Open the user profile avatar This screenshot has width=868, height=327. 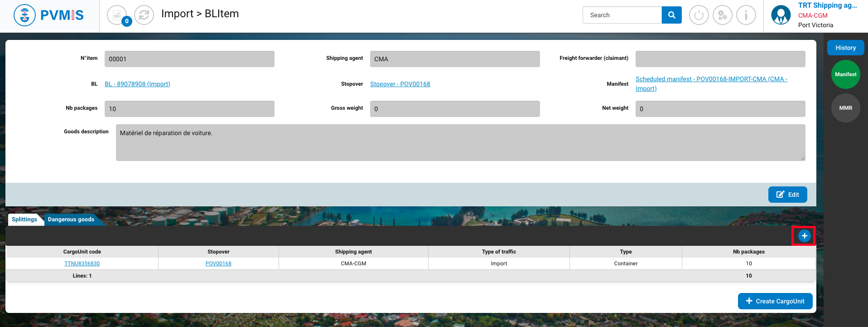pos(781,15)
